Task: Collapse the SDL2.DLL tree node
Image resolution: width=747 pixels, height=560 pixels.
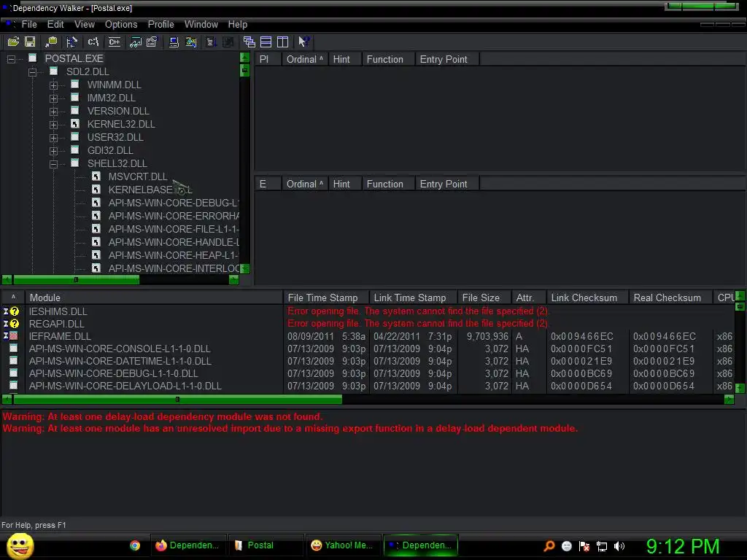Action: tap(32, 72)
